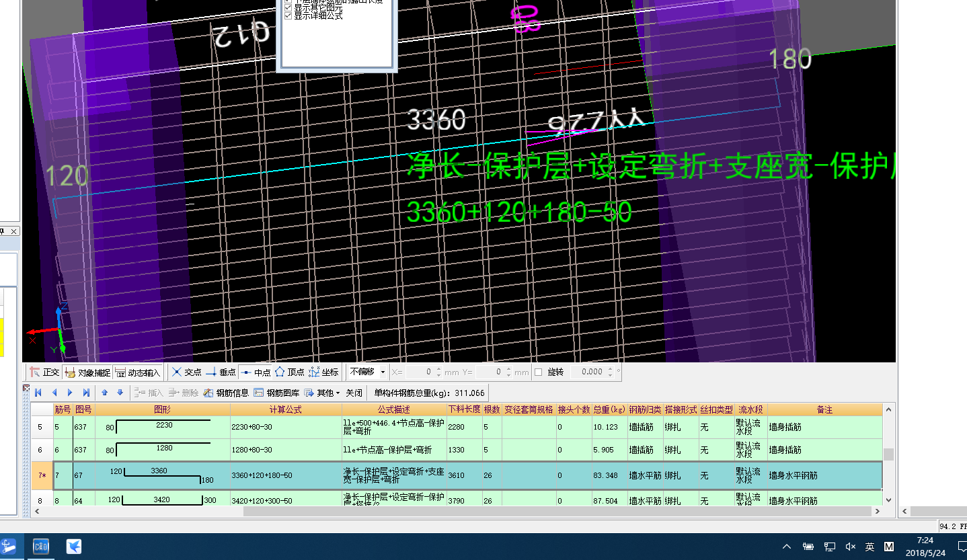The width and height of the screenshot is (967, 560).
Task: Click the battery power tray icon
Action: click(808, 547)
